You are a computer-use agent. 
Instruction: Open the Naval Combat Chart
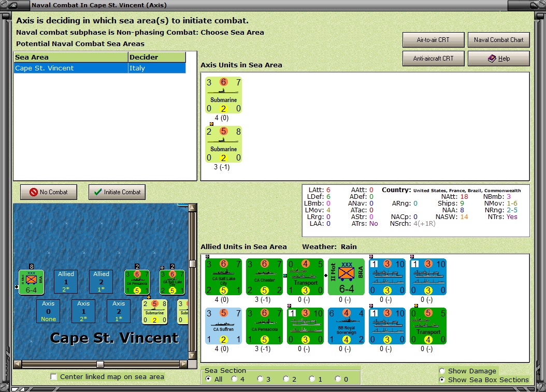pyautogui.click(x=499, y=40)
